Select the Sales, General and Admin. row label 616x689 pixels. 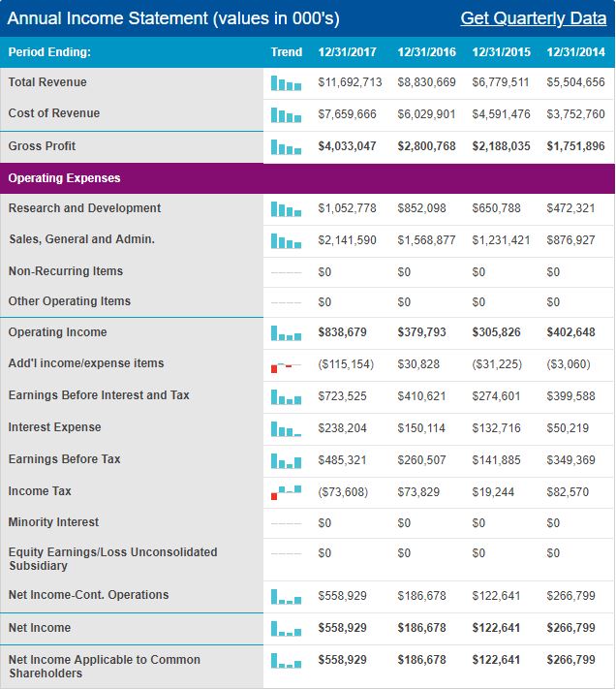(81, 239)
